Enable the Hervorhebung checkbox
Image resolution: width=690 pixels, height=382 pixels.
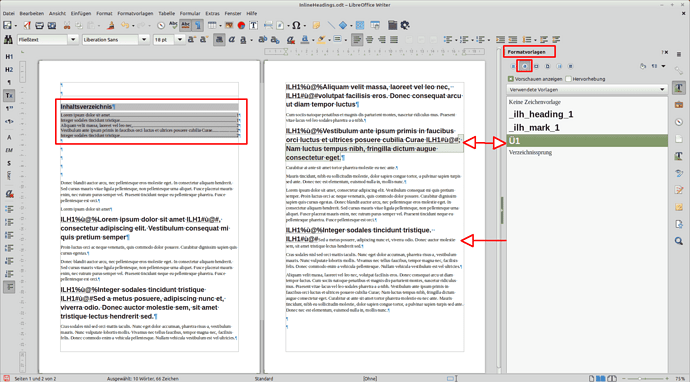[569, 79]
